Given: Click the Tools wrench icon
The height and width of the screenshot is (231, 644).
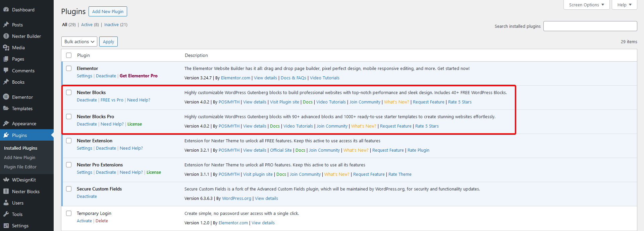Looking at the screenshot, I should pyautogui.click(x=6, y=214).
